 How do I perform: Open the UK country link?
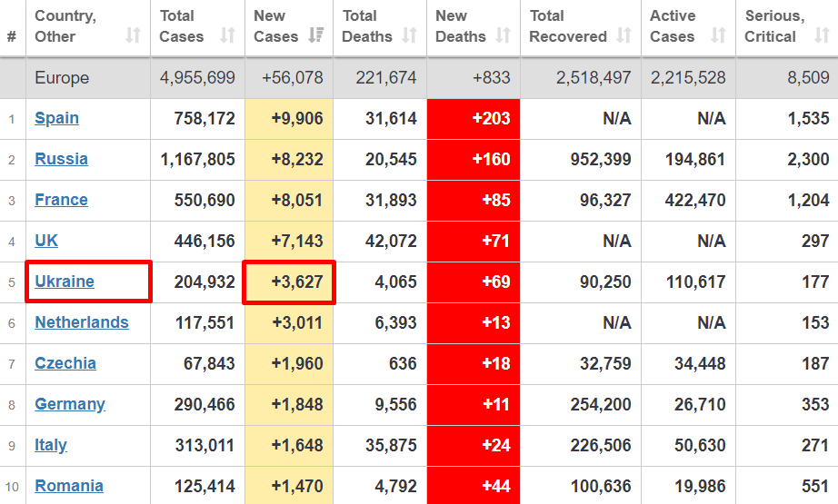46,241
